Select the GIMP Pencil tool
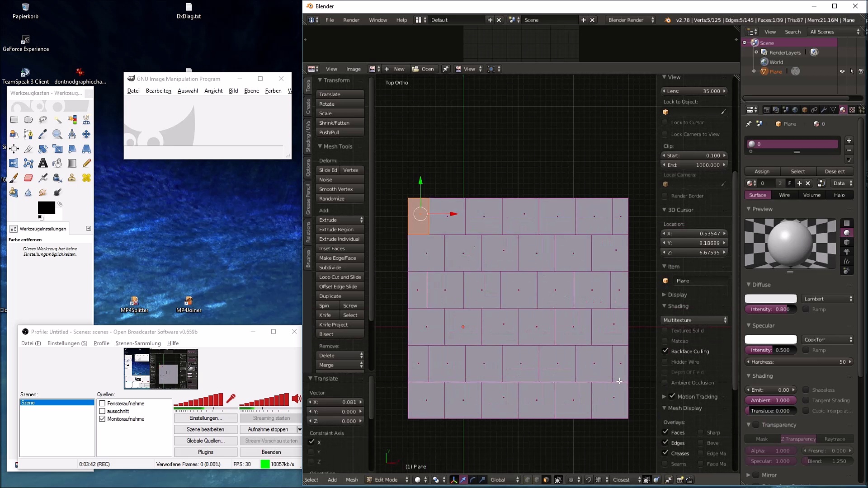 86,164
